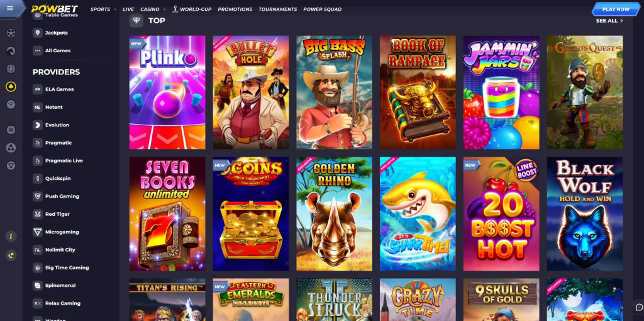Select the Microgaming provider icon
The height and width of the screenshot is (321, 644).
(x=38, y=232)
